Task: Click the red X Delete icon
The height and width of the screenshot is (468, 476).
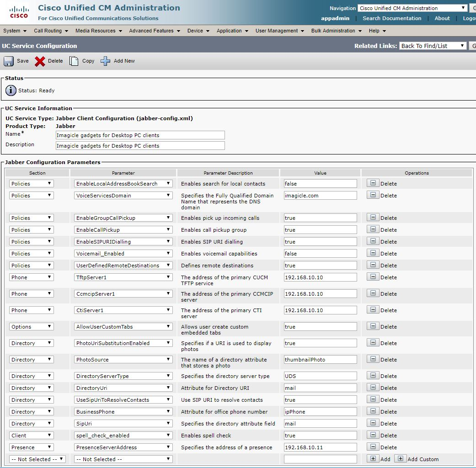Action: (x=40, y=61)
